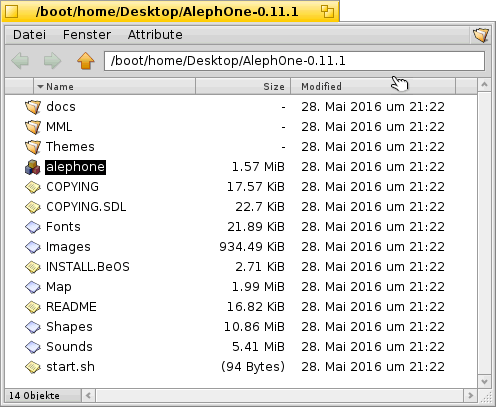Click the folder icon in the menu bar
The image size is (496, 407).
click(480, 35)
